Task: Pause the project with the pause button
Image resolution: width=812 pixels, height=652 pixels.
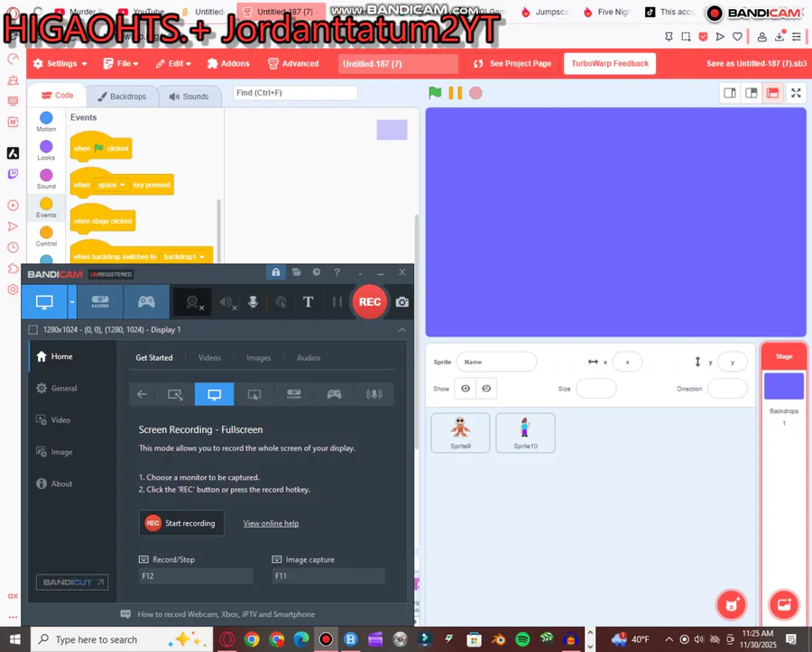Action: tap(456, 93)
